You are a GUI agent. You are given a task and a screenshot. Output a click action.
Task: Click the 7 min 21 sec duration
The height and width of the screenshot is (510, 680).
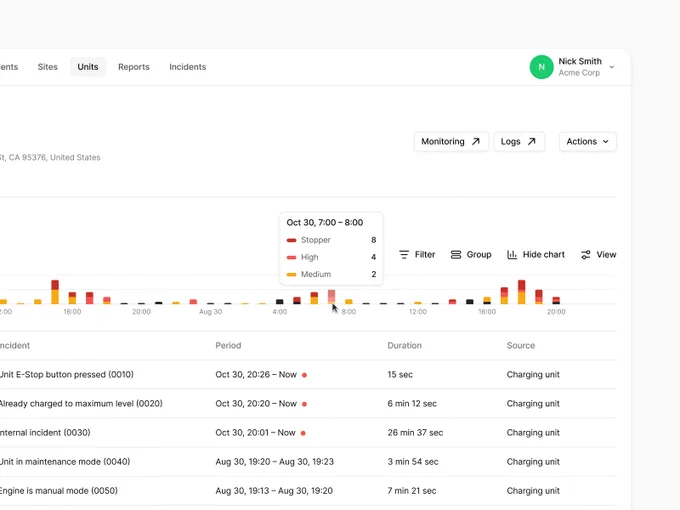(x=412, y=490)
